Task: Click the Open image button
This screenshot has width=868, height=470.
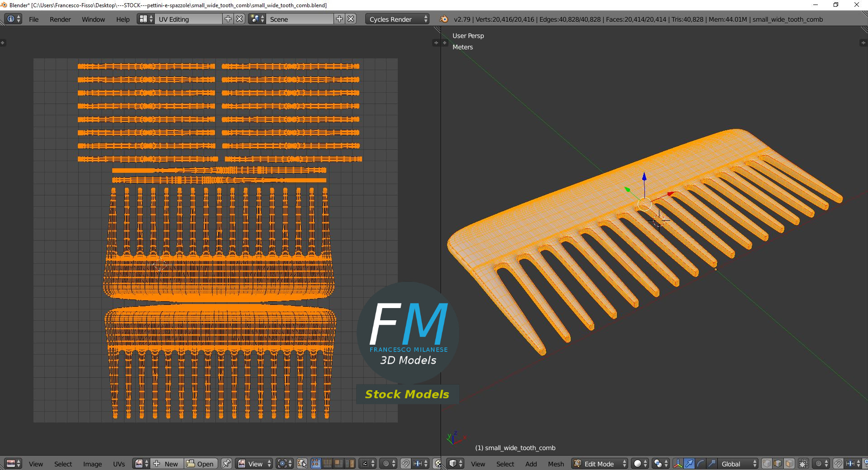Action: tap(200, 464)
